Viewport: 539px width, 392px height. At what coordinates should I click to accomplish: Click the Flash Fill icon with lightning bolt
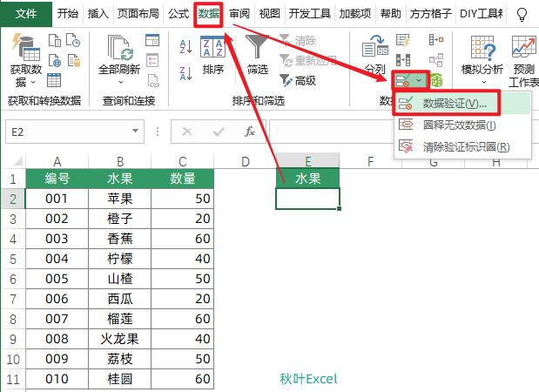point(402,40)
